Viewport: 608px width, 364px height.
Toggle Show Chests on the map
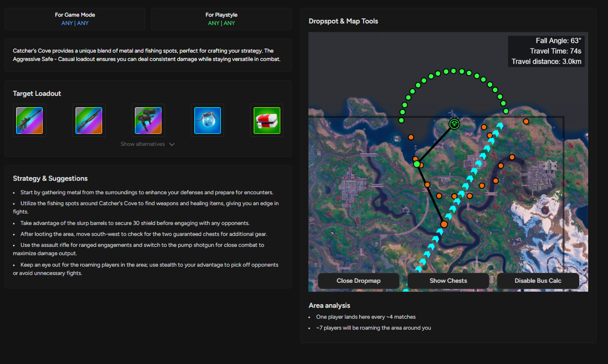coord(448,281)
